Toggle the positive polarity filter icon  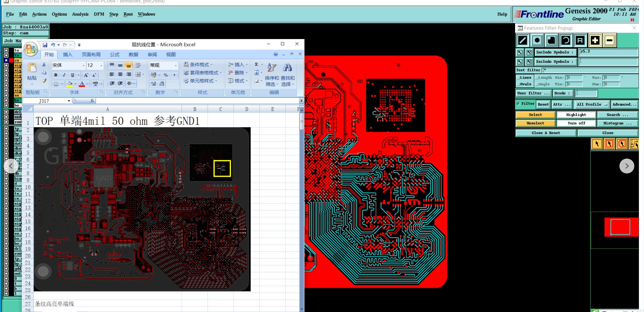pos(595,40)
